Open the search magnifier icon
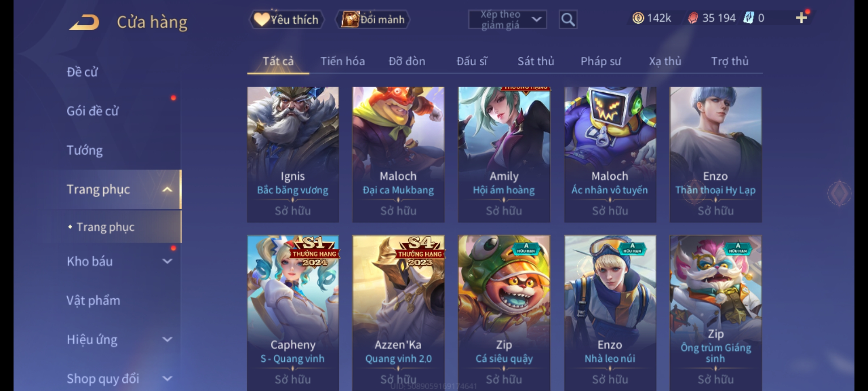868x391 pixels. tap(568, 20)
